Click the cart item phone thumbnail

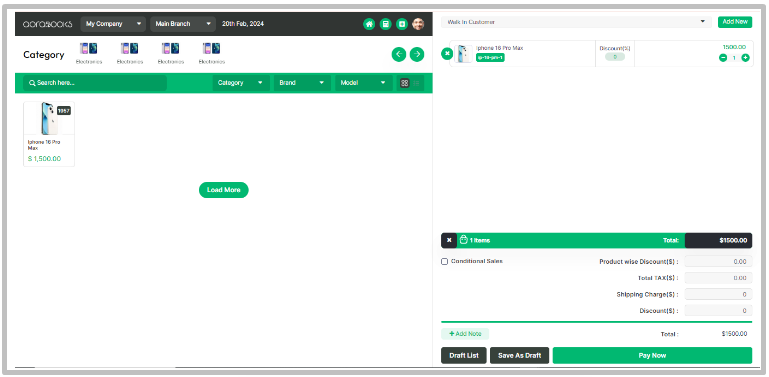coord(463,54)
